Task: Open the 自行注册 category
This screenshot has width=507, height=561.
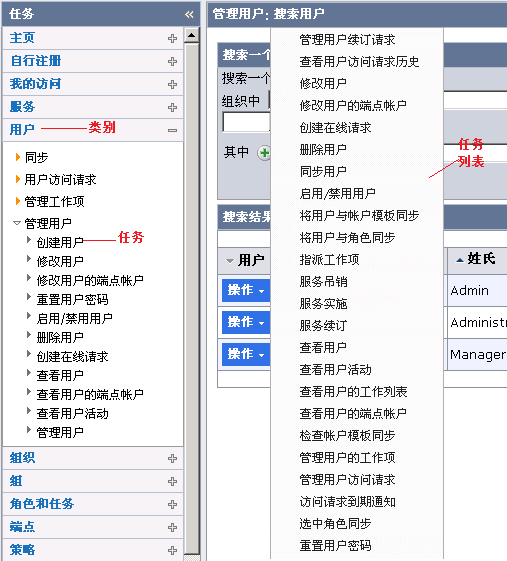Action: (36, 60)
